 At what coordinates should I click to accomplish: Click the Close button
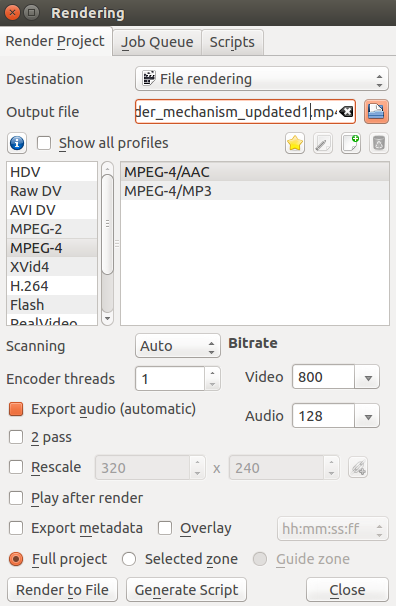(x=347, y=590)
